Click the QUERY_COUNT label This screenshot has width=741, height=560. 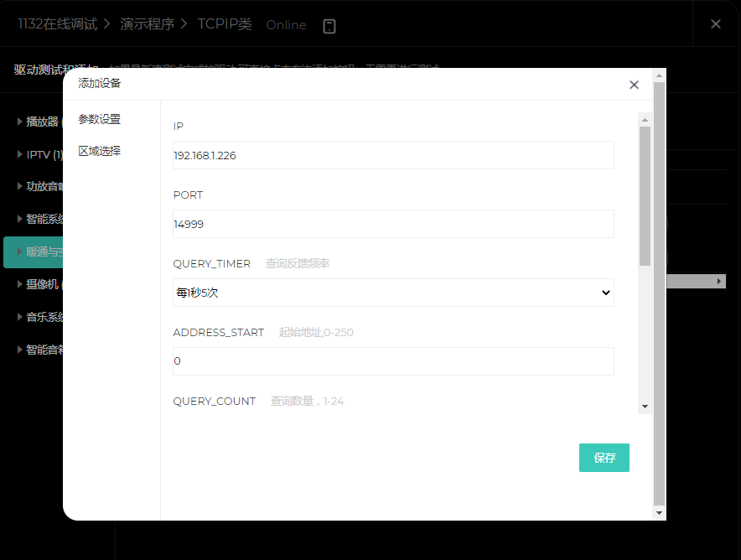click(x=214, y=402)
